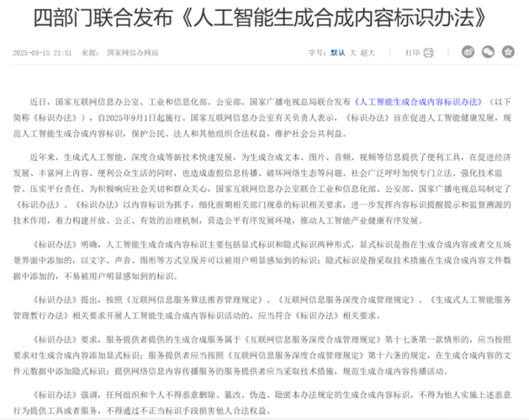The width and height of the screenshot is (529, 420).
Task: Share article via the WeChat icon
Action: pos(487,52)
